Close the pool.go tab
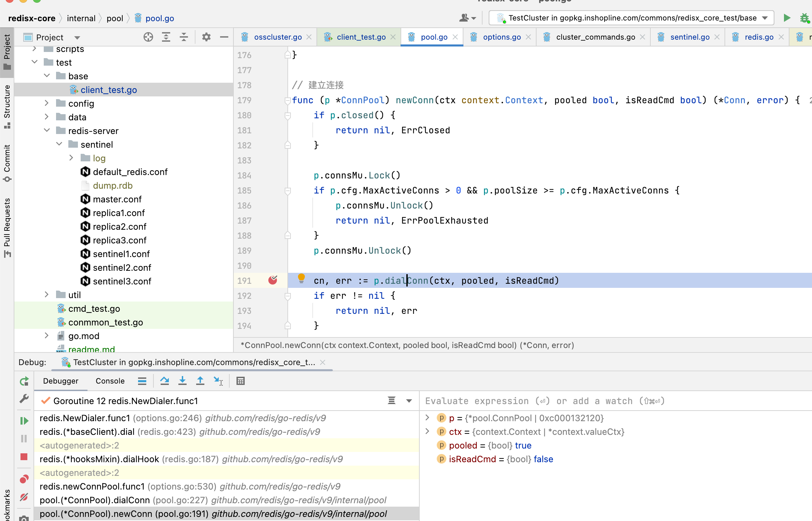Screen dimensions: 812x521 pyautogui.click(x=455, y=37)
